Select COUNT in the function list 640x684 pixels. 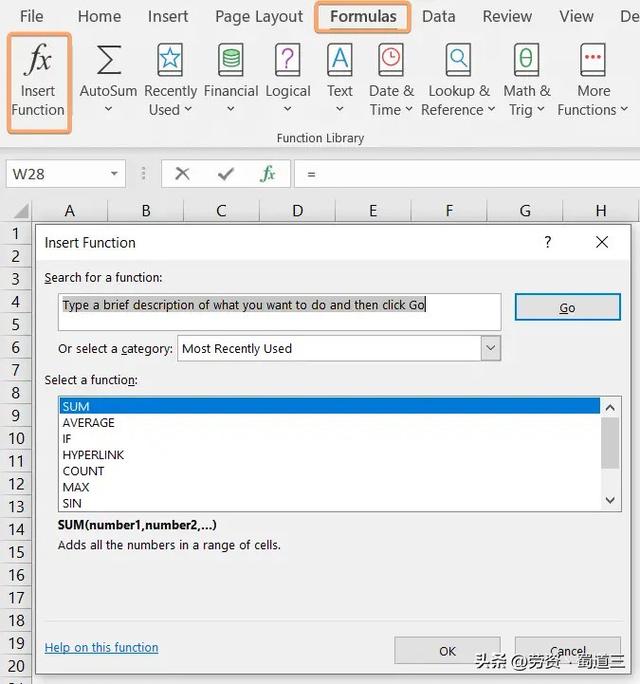[329, 471]
